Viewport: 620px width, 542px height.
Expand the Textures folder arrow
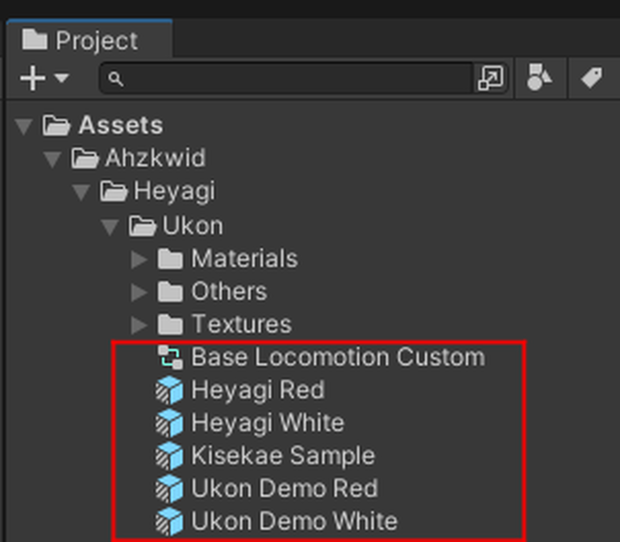140,325
